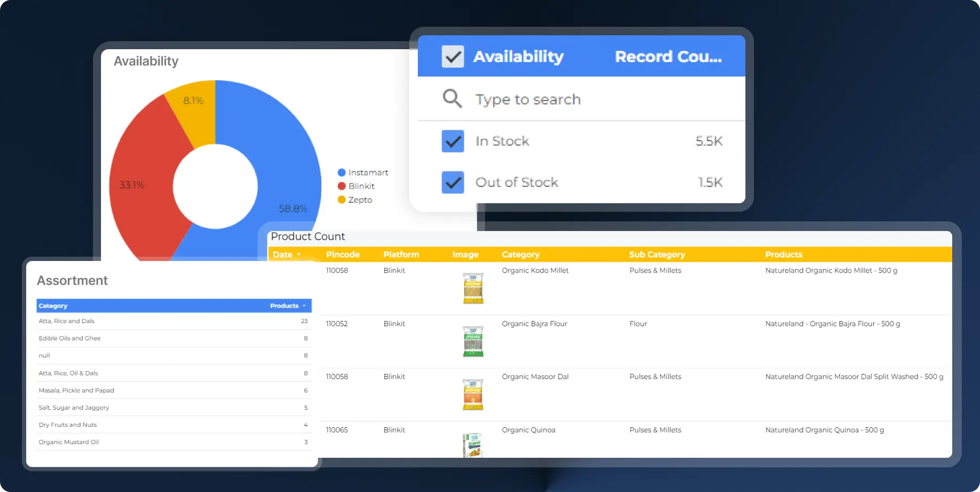The width and height of the screenshot is (980, 492).
Task: Open the Organic Quinoa product thumbnail
Action: pyautogui.click(x=473, y=445)
